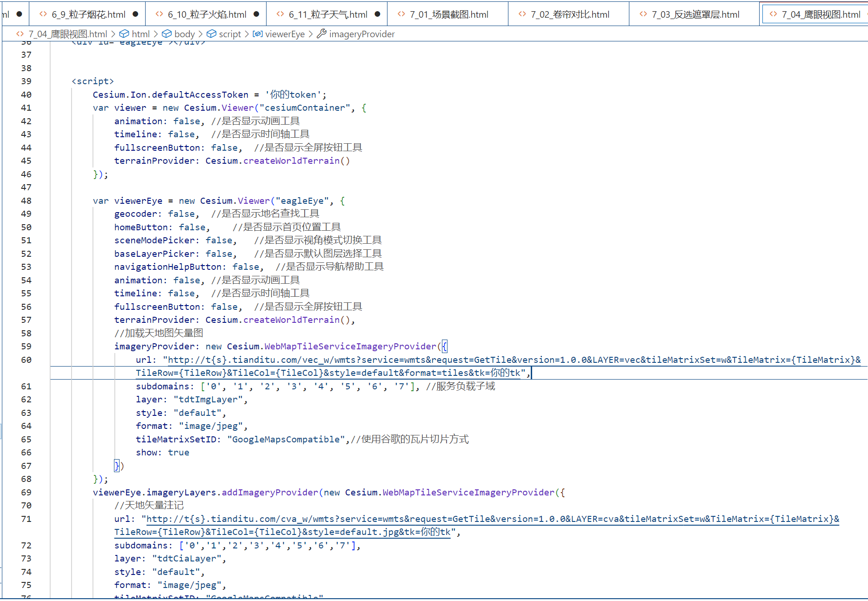Image resolution: width=868 pixels, height=601 pixels.
Task: Open the 7_03_反选遮罩层.html tab
Action: (694, 14)
